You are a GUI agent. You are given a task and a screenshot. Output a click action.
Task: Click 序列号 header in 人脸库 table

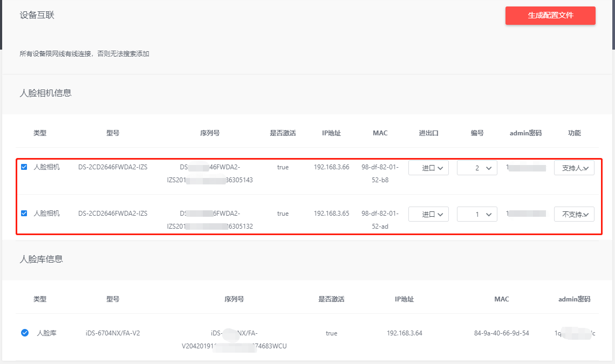tap(234, 299)
